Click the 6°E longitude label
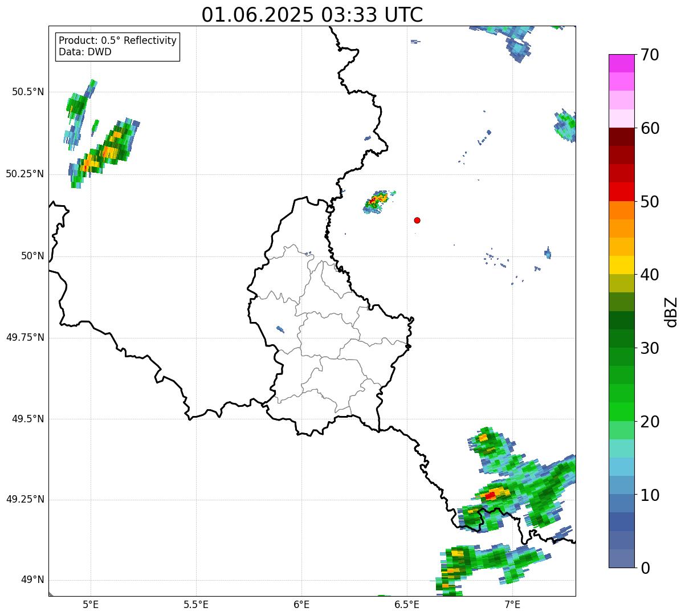This screenshot has width=685, height=616. coord(301,604)
